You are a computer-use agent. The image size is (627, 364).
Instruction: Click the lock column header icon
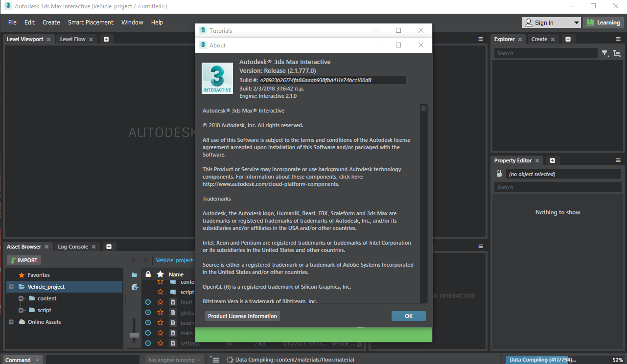tap(148, 274)
